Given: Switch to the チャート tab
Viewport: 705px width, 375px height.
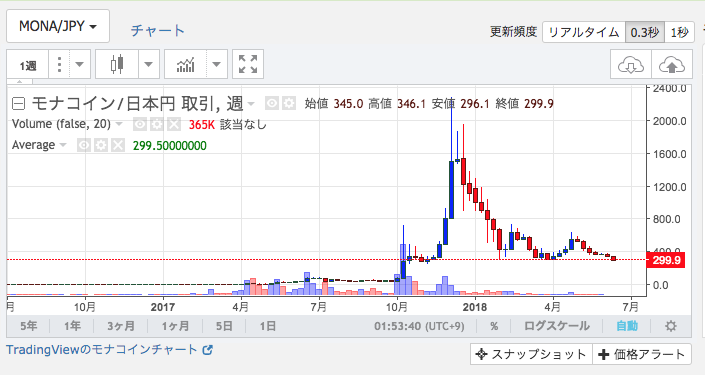Looking at the screenshot, I should click(158, 31).
